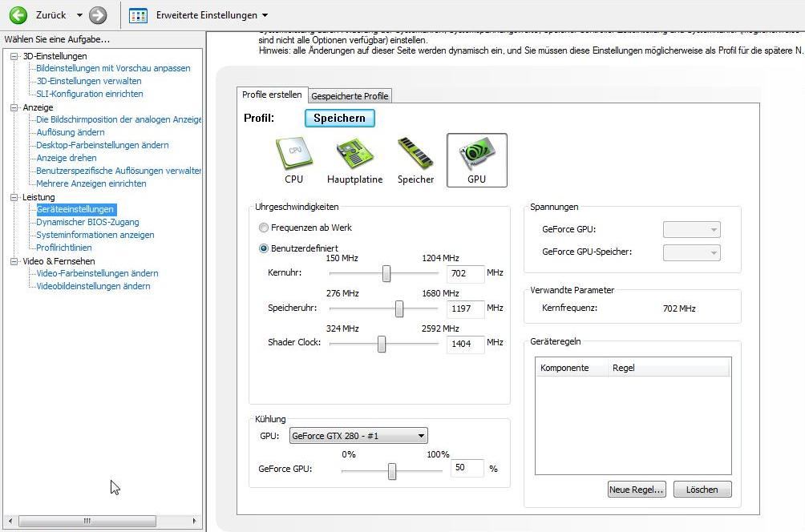Image resolution: width=805 pixels, height=532 pixels.
Task: Open Anzeige drehen
Action: [x=67, y=158]
